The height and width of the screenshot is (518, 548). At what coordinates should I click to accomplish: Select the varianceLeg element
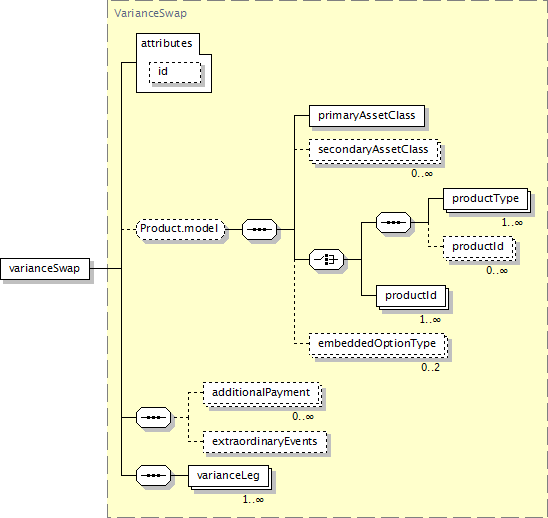[x=228, y=476]
